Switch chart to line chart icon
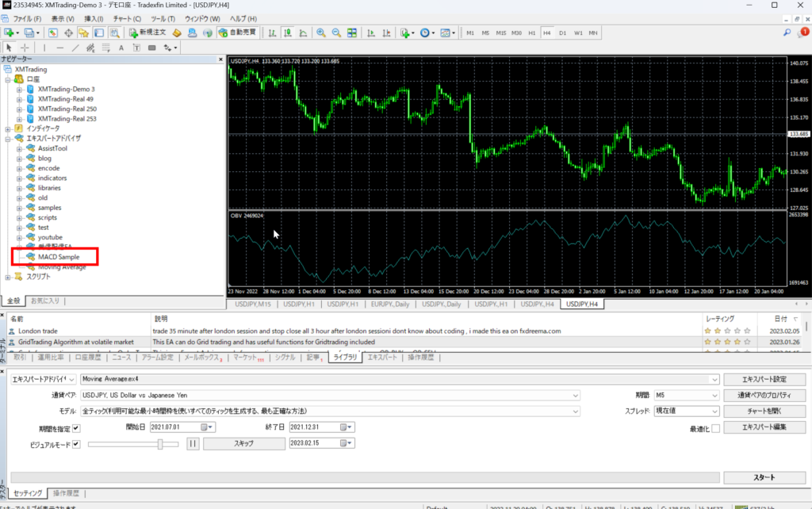Image resolution: width=812 pixels, height=509 pixels. [x=303, y=33]
